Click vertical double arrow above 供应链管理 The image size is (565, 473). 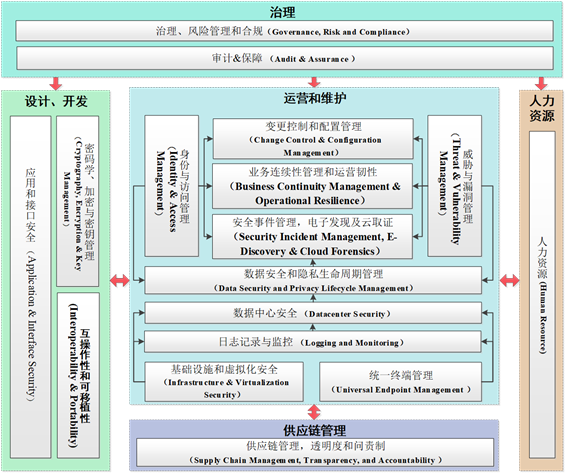coord(314,412)
